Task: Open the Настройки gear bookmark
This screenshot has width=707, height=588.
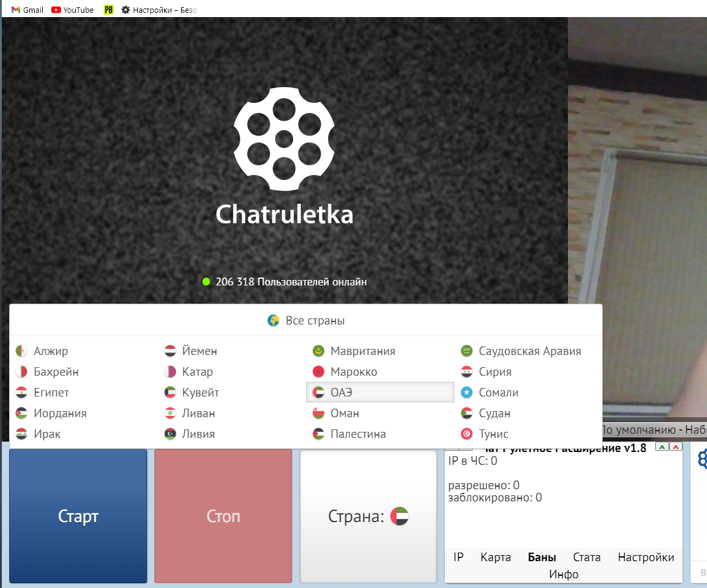Action: pyautogui.click(x=159, y=10)
